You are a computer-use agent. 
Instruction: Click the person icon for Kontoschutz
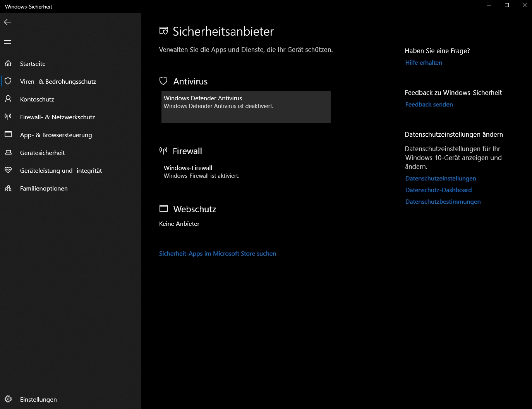point(8,99)
